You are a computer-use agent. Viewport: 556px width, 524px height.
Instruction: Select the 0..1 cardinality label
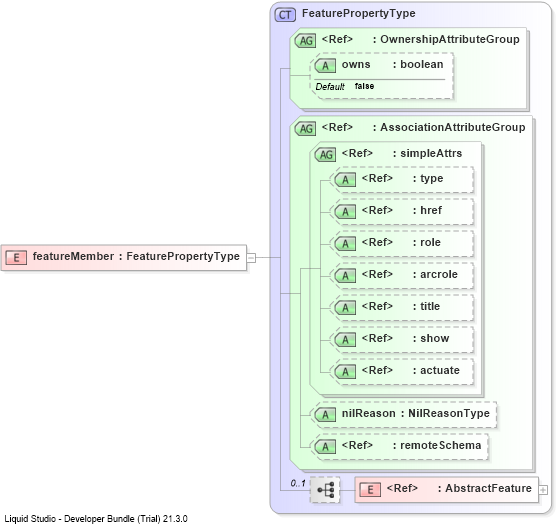tap(298, 483)
